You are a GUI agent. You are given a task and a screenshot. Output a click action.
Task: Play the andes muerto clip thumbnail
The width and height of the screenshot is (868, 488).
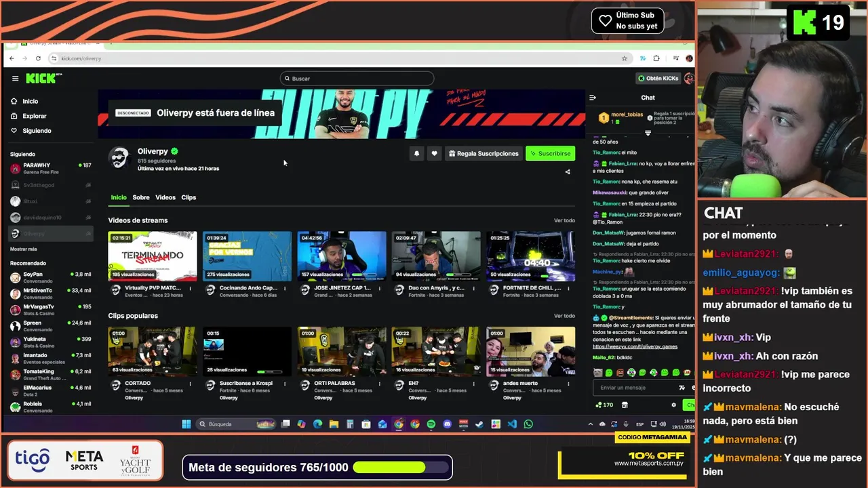(x=530, y=352)
